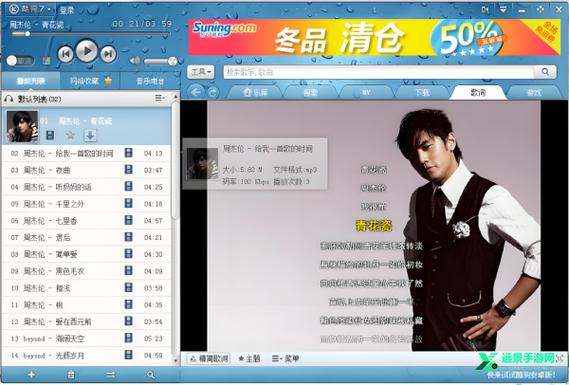
Task: Refresh the page with circular arrow
Action: (213, 92)
